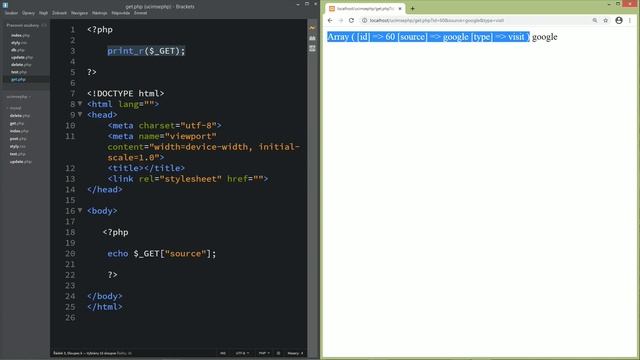640x360 pixels.
Task: Collapse the html tag fold arrow line 8
Action: [80, 104]
